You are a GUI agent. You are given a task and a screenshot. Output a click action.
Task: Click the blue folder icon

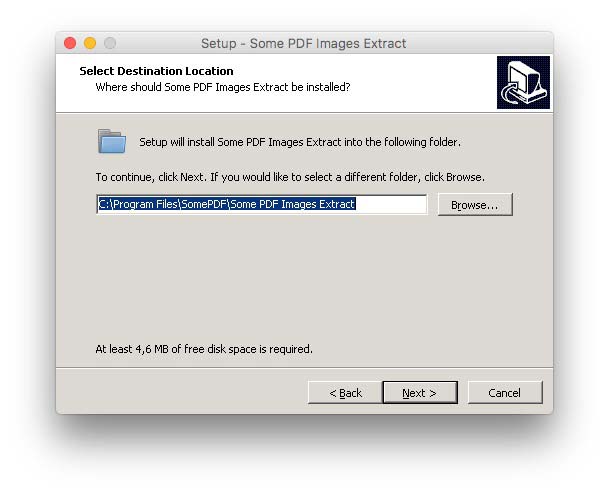112,141
